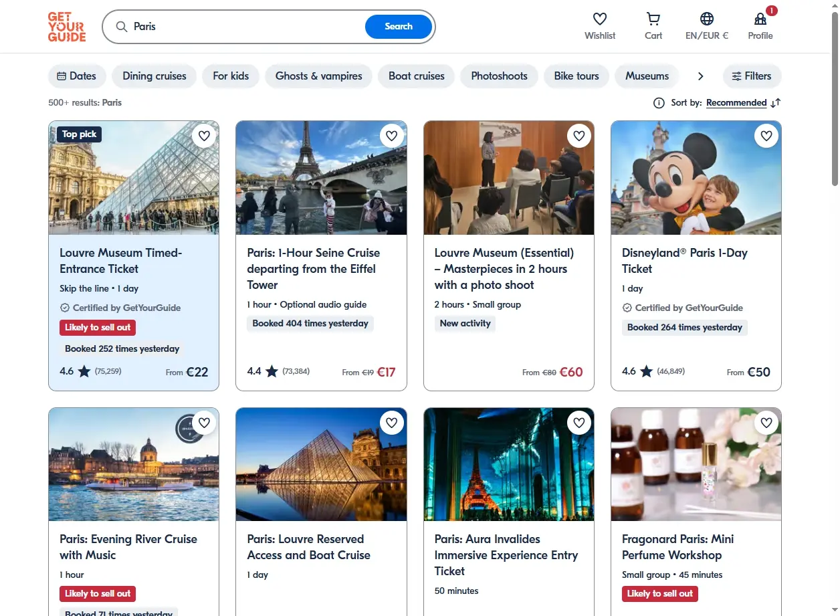Click Likely to sell out on Louvre card
Screen dimensions: 840x616
coord(98,328)
